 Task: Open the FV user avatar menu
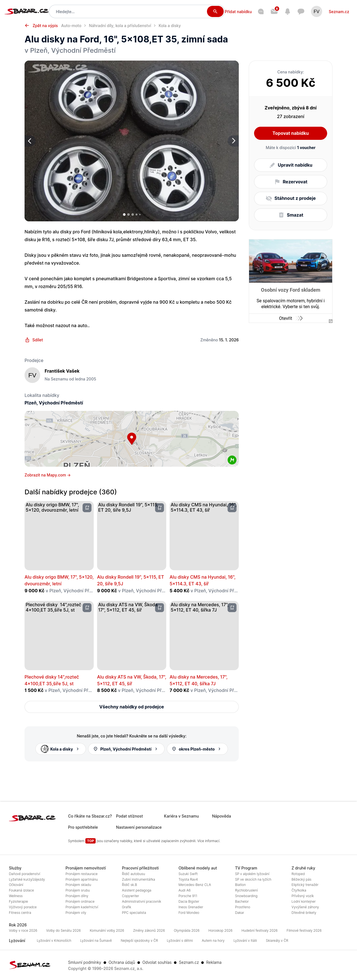pos(316,11)
